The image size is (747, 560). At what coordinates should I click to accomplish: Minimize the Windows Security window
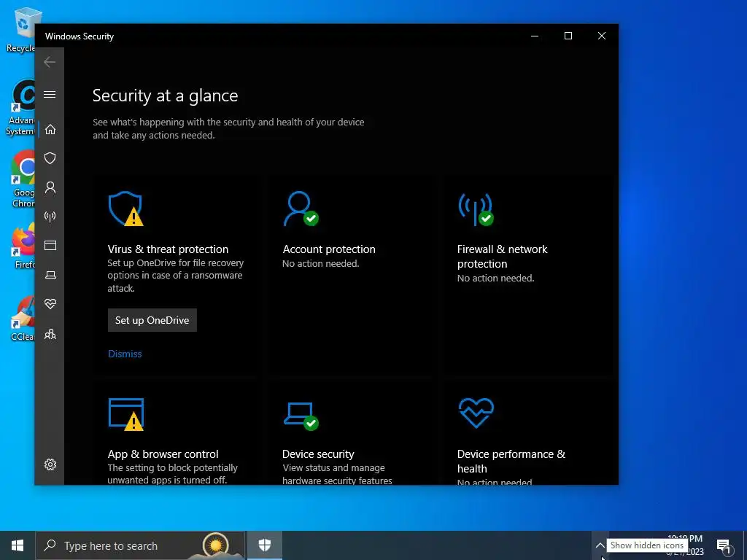click(535, 36)
